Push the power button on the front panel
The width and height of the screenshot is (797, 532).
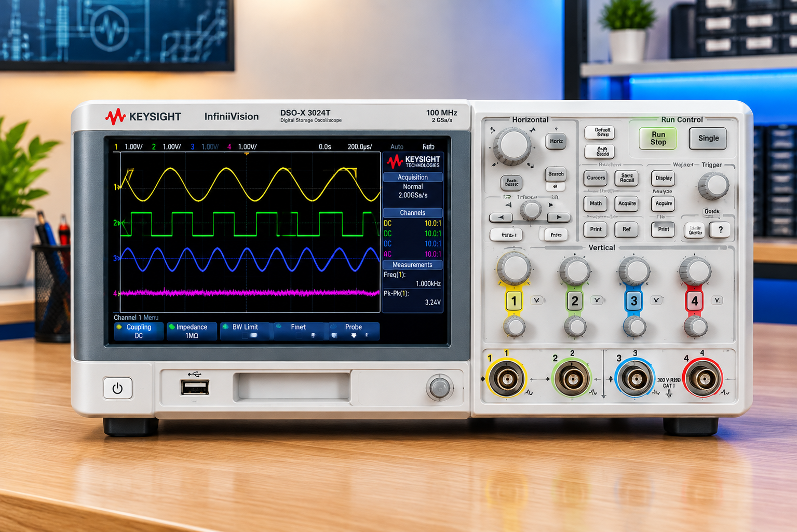click(118, 388)
